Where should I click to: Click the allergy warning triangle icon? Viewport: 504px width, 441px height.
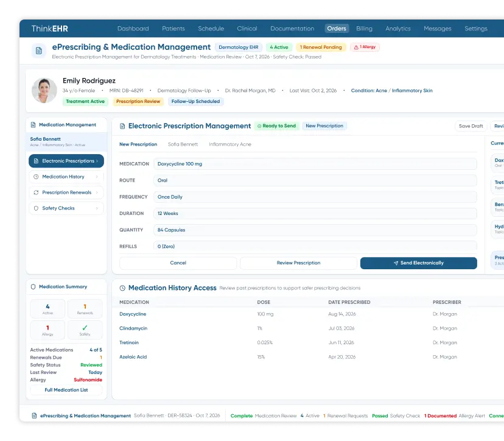356,47
